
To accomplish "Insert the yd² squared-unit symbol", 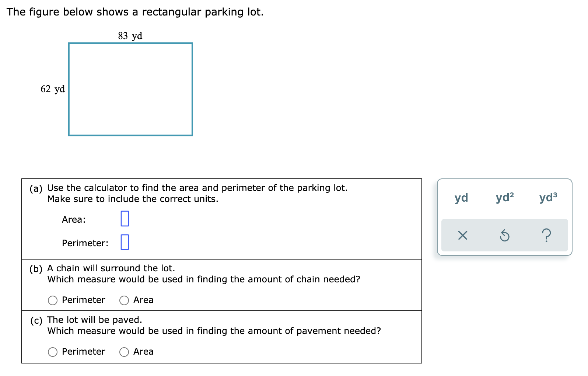I will point(504,198).
